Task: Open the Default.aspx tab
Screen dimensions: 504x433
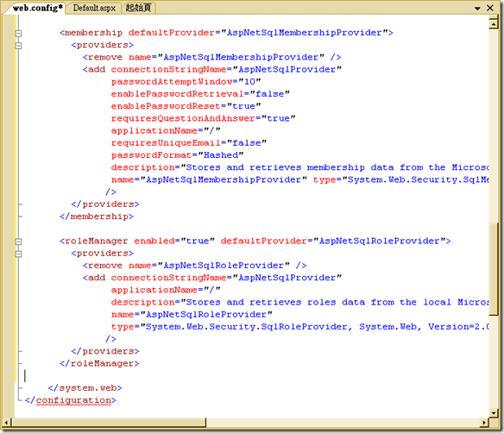Action: pos(94,8)
